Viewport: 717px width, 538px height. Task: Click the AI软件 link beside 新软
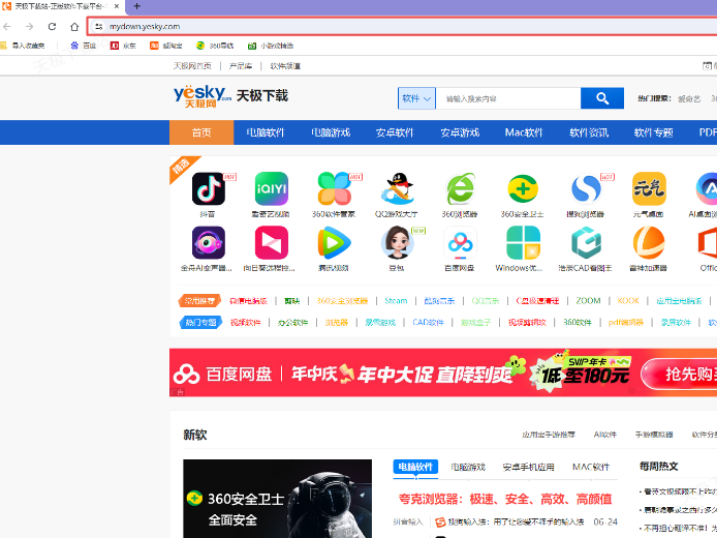pyautogui.click(x=605, y=434)
